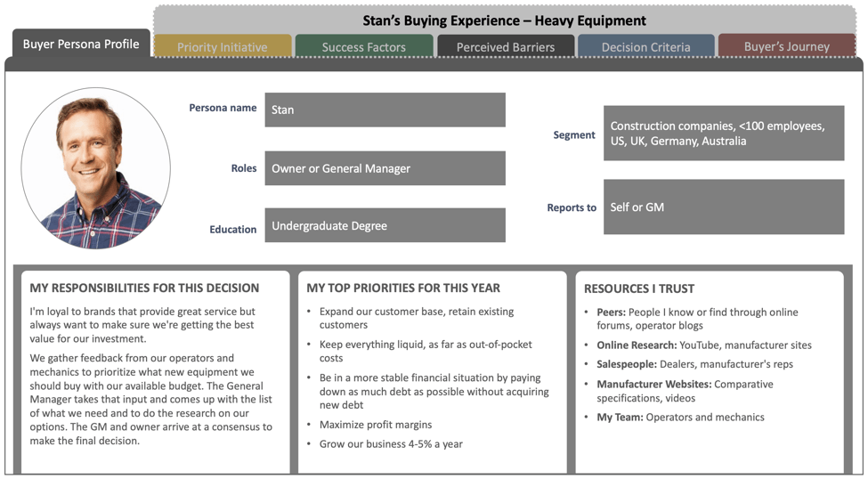Select the Roles field Owner or General Manager
The height and width of the screenshot is (479, 868).
tap(385, 168)
